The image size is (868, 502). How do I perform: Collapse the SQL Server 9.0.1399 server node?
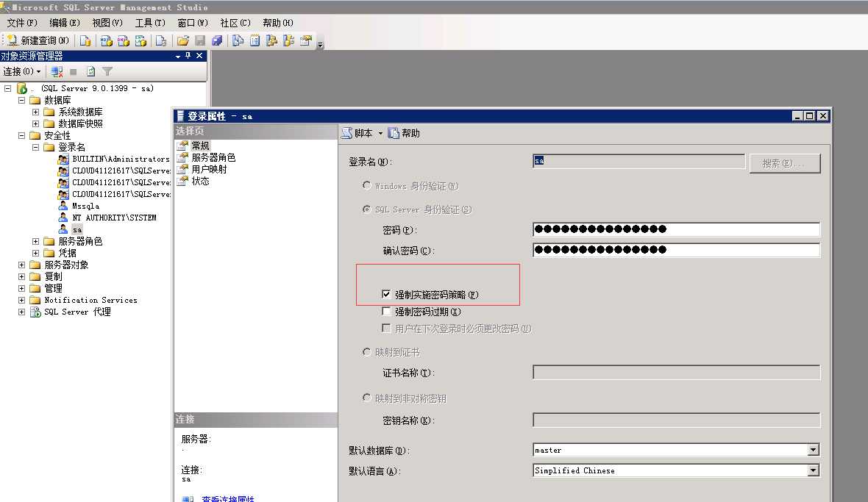tap(8, 88)
